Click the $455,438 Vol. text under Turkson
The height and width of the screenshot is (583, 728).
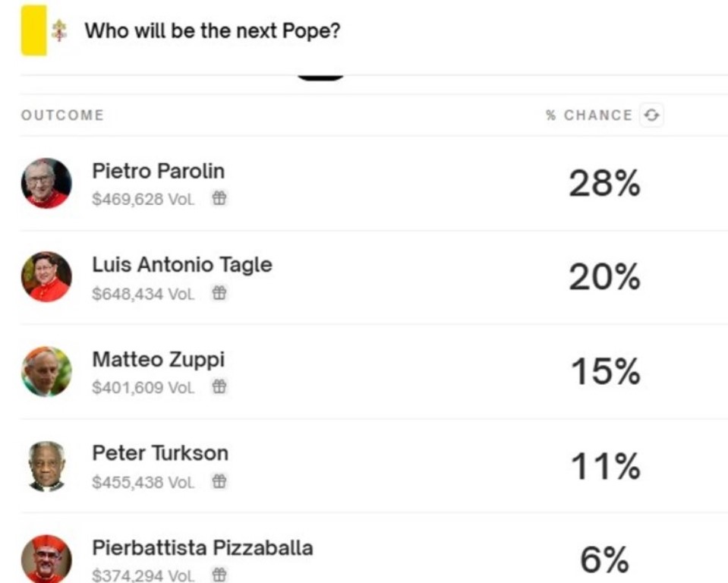click(143, 481)
